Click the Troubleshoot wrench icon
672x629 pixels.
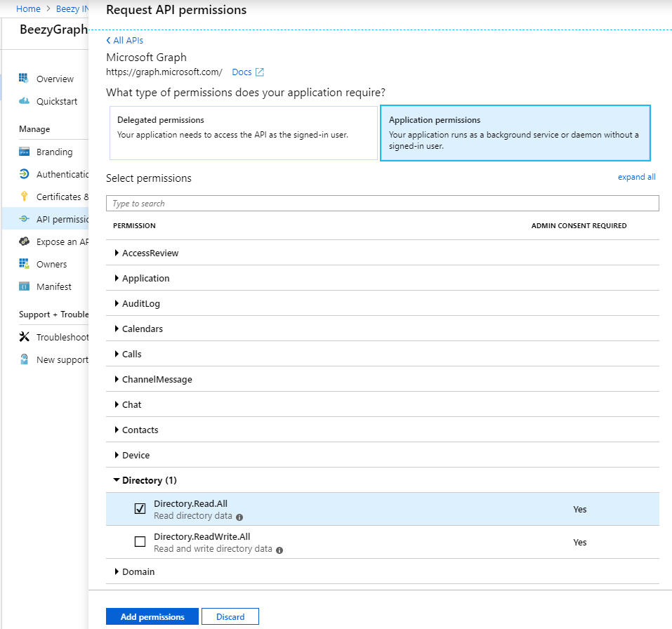point(24,337)
